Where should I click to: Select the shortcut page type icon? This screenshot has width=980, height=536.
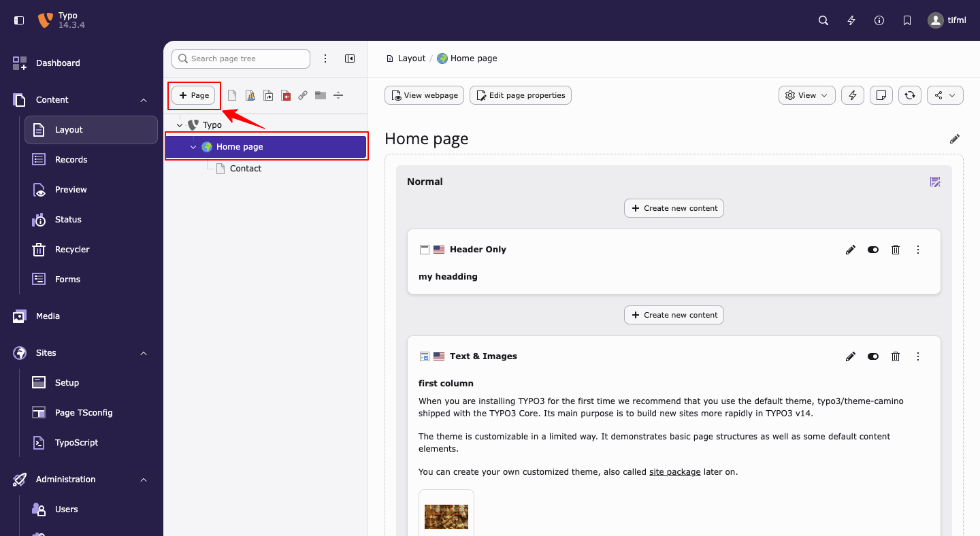tap(267, 96)
